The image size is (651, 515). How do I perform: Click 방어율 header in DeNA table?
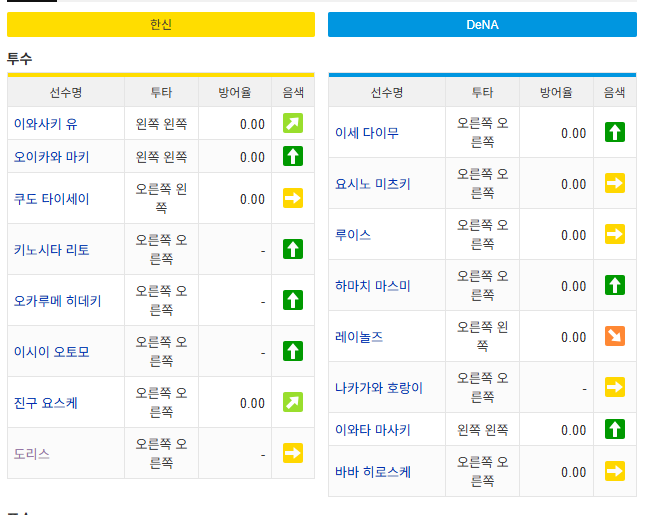[x=556, y=92]
